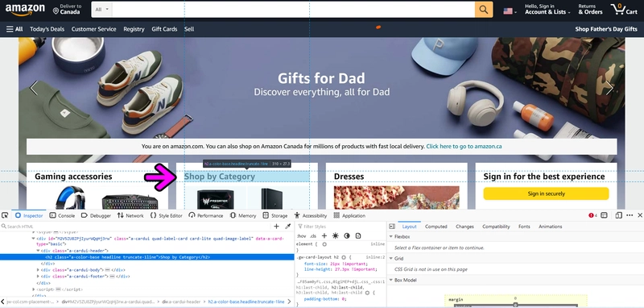Click the create new node plus icon
The width and height of the screenshot is (644, 308).
point(276,227)
